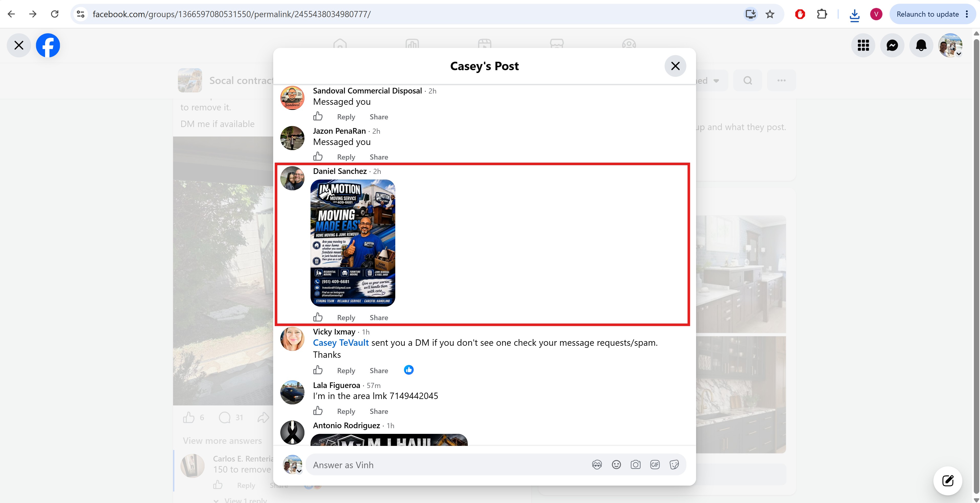980x503 pixels.
Task: Like Jazon PenaRan's comment
Action: pyautogui.click(x=318, y=157)
